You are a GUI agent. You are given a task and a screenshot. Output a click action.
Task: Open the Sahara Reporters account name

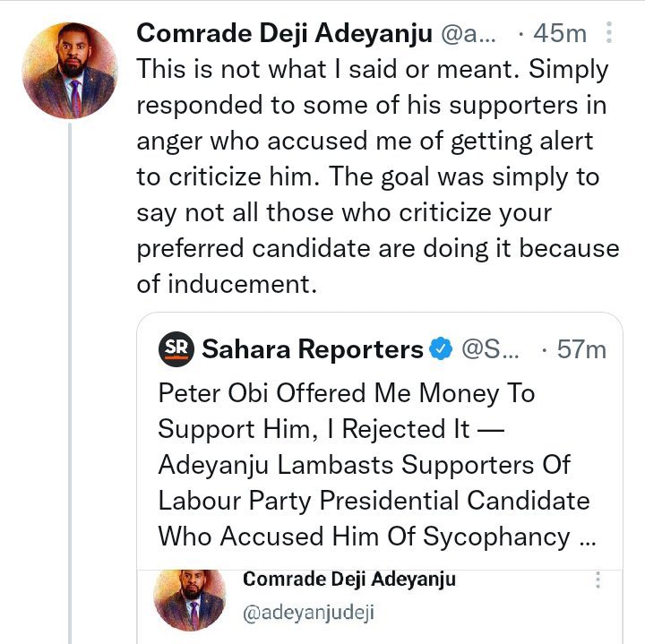click(313, 348)
